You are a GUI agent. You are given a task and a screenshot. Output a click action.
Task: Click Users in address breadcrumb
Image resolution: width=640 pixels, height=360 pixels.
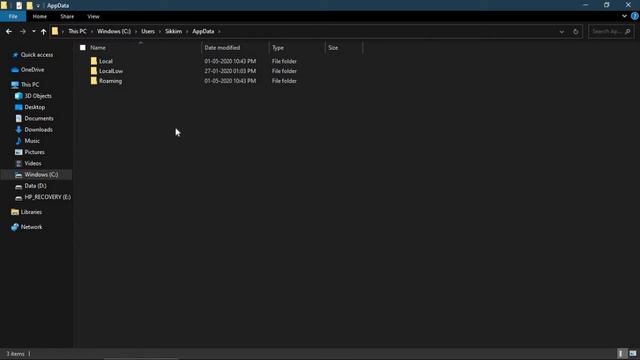click(148, 31)
